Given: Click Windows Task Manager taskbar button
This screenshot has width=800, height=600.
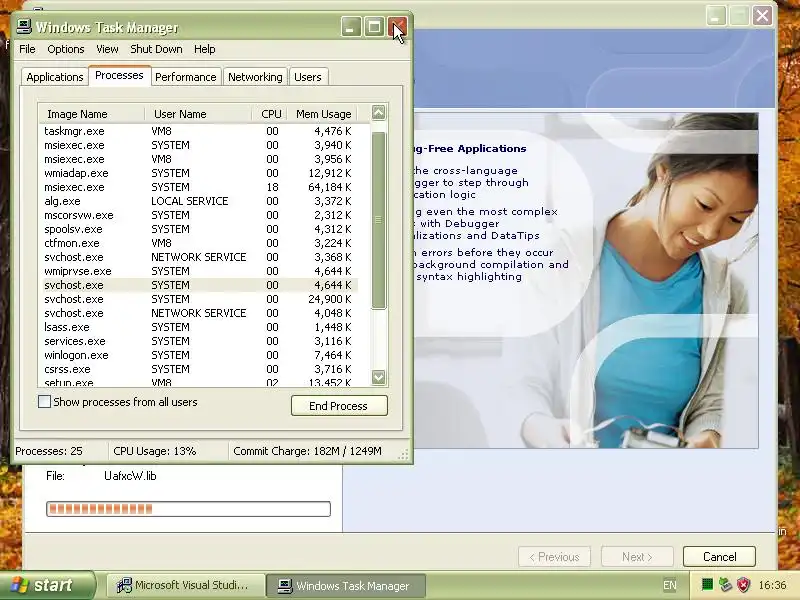Looking at the screenshot, I should [346, 585].
